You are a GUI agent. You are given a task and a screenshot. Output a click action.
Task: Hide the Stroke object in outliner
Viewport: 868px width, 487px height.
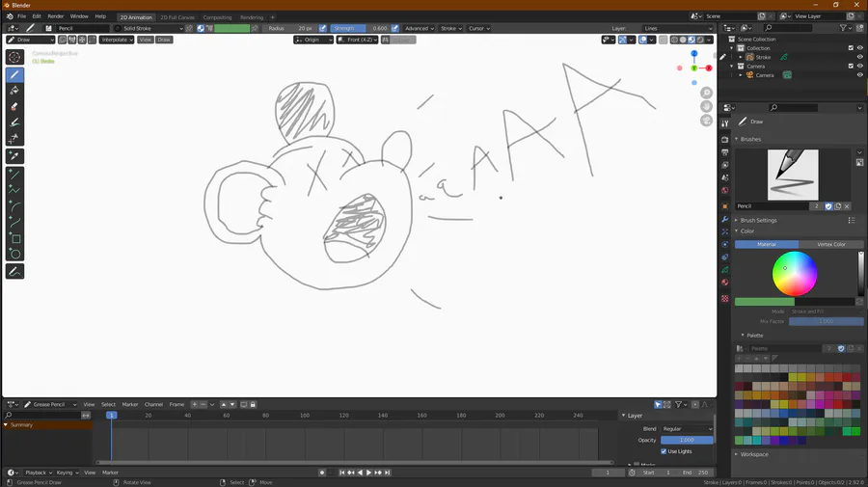point(859,57)
